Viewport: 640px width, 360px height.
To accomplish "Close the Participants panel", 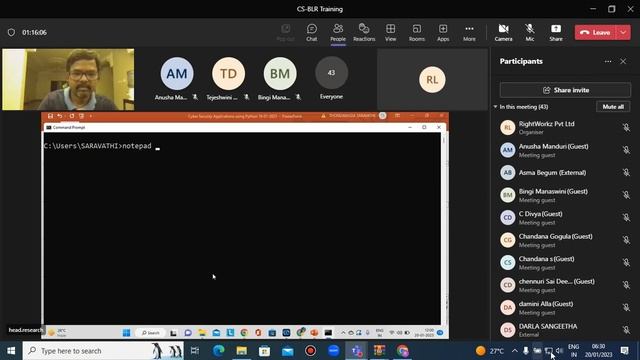I will (623, 61).
